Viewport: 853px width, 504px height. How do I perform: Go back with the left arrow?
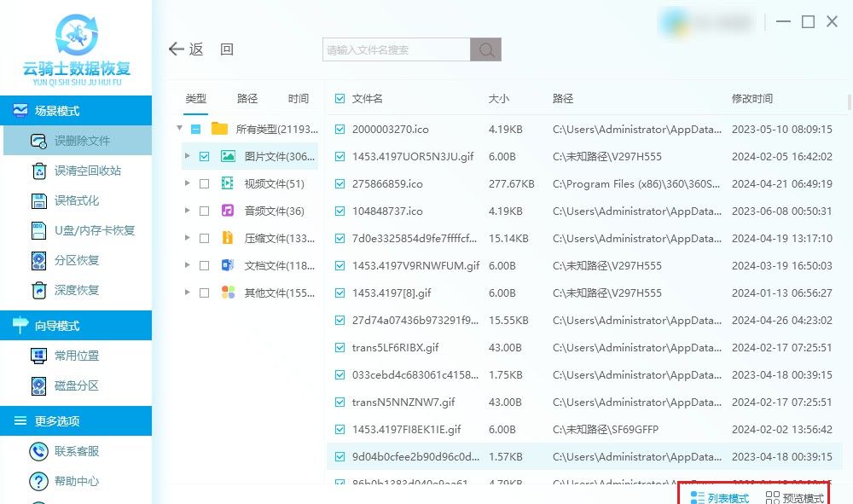177,49
